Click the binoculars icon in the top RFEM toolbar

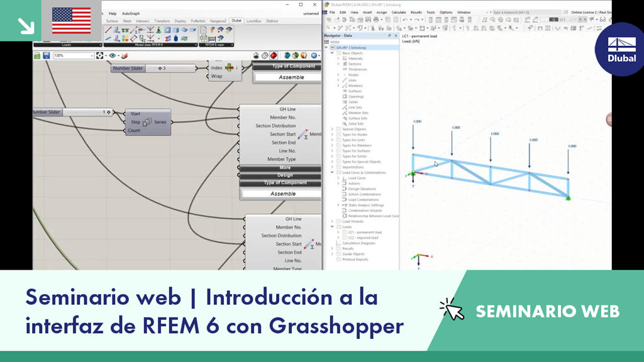(603, 19)
